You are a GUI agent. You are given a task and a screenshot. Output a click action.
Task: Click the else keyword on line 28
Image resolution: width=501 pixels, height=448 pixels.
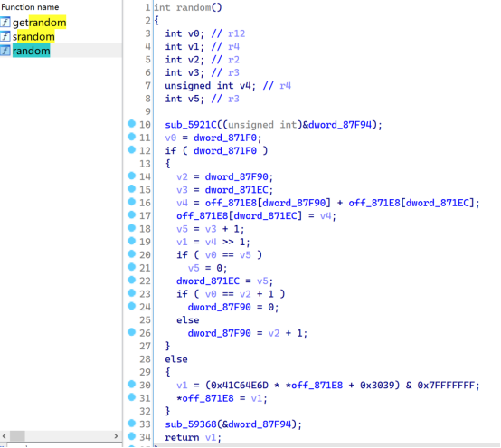click(176, 359)
